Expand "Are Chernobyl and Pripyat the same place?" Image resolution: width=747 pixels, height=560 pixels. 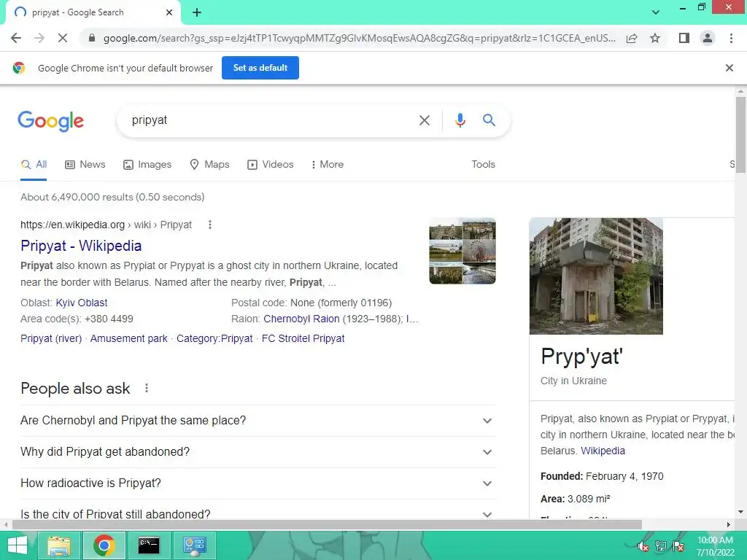258,421
